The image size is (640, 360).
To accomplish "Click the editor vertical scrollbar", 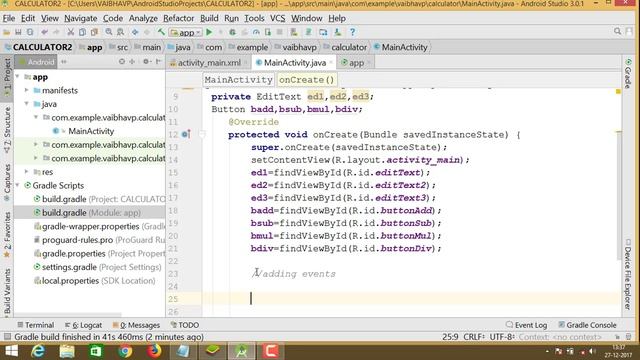I will tap(619, 196).
